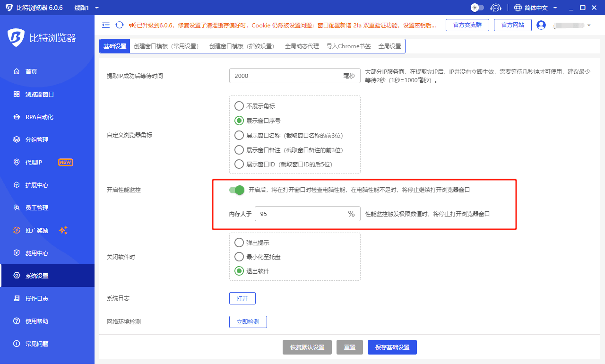Turn off the 开启性能监控 switch
The width and height of the screenshot is (605, 364).
(236, 190)
